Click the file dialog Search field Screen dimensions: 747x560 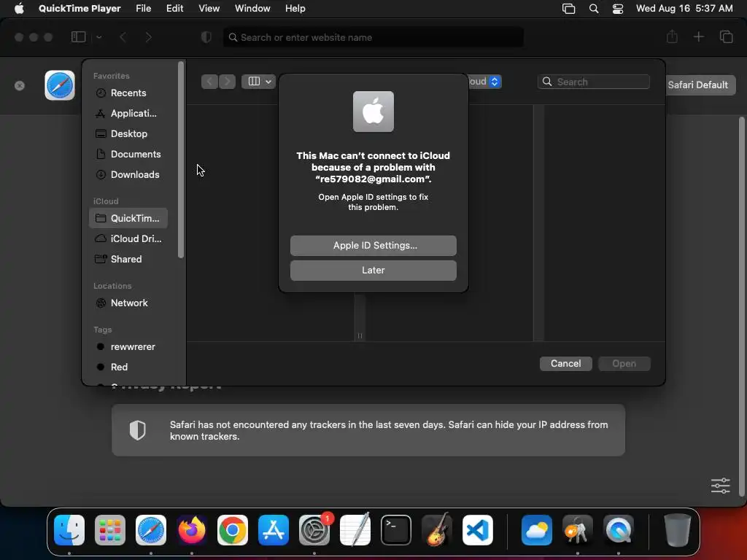tap(594, 82)
